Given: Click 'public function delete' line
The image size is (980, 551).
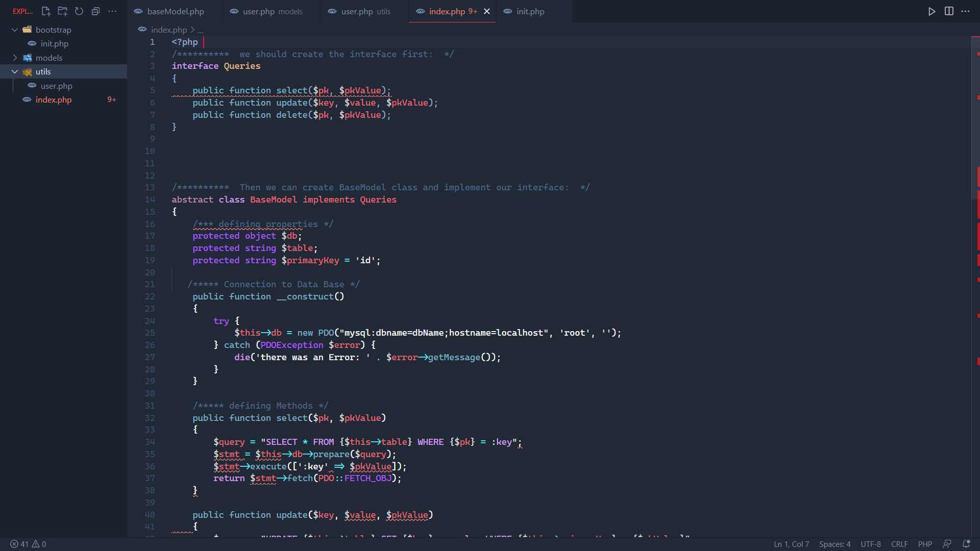Looking at the screenshot, I should pos(291,115).
